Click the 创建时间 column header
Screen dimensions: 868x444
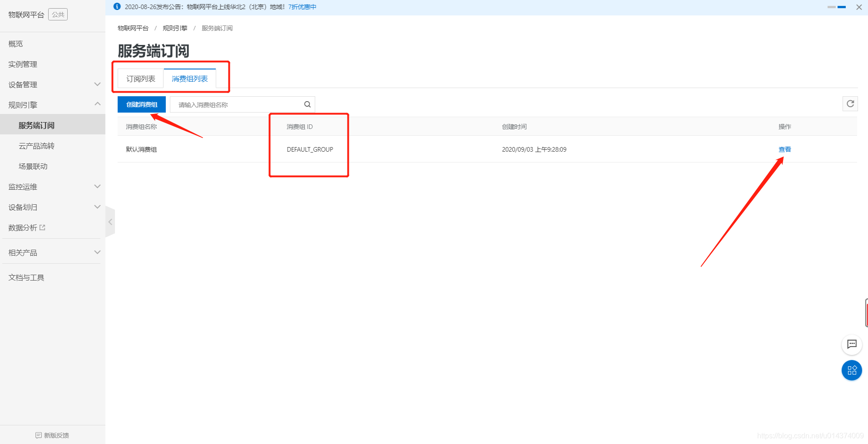(x=514, y=127)
